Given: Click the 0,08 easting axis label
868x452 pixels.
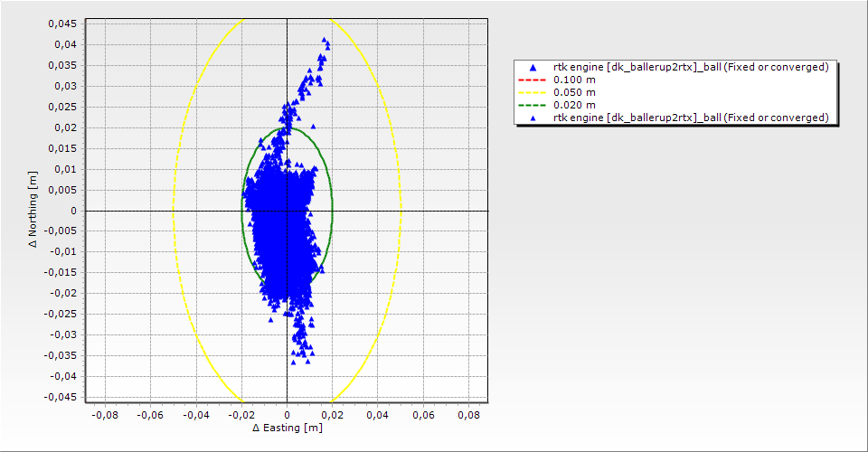Looking at the screenshot, I should [469, 415].
